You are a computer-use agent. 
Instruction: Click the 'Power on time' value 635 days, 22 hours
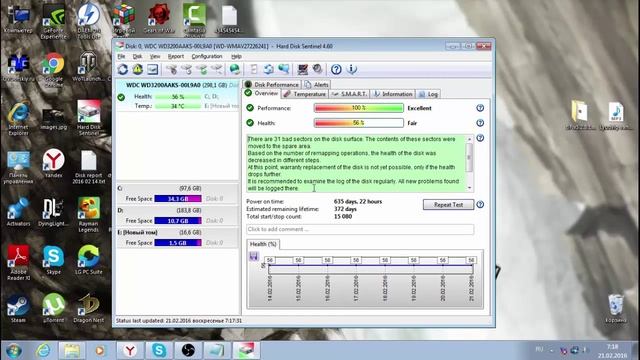tap(358, 202)
